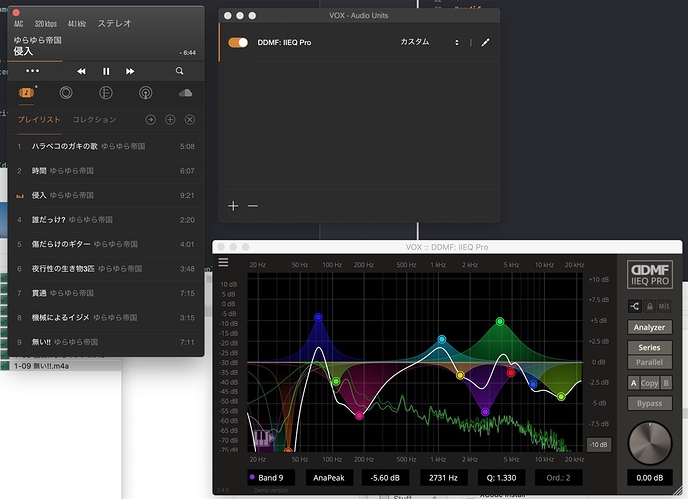Select track ハラペコのガキの歌 in playlist

point(106,146)
